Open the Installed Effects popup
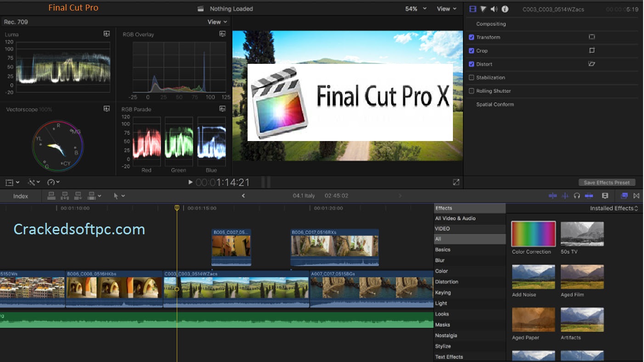 pyautogui.click(x=614, y=208)
